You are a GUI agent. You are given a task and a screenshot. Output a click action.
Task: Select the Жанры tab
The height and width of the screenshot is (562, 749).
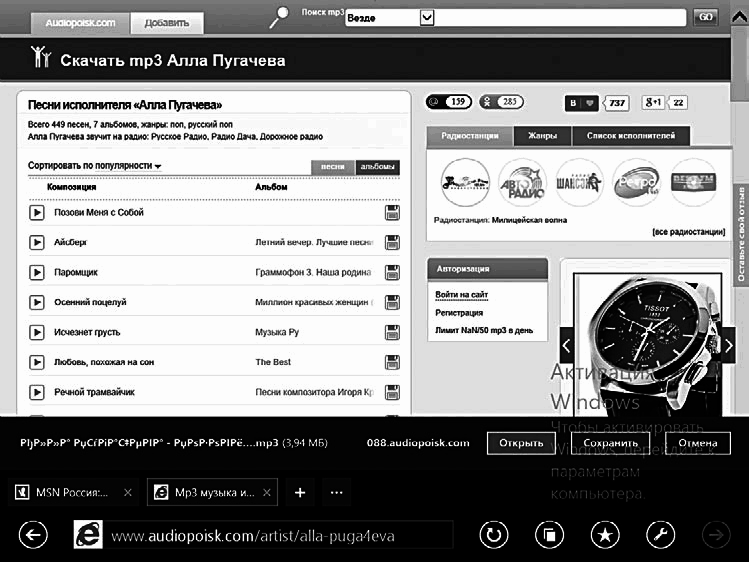[542, 136]
